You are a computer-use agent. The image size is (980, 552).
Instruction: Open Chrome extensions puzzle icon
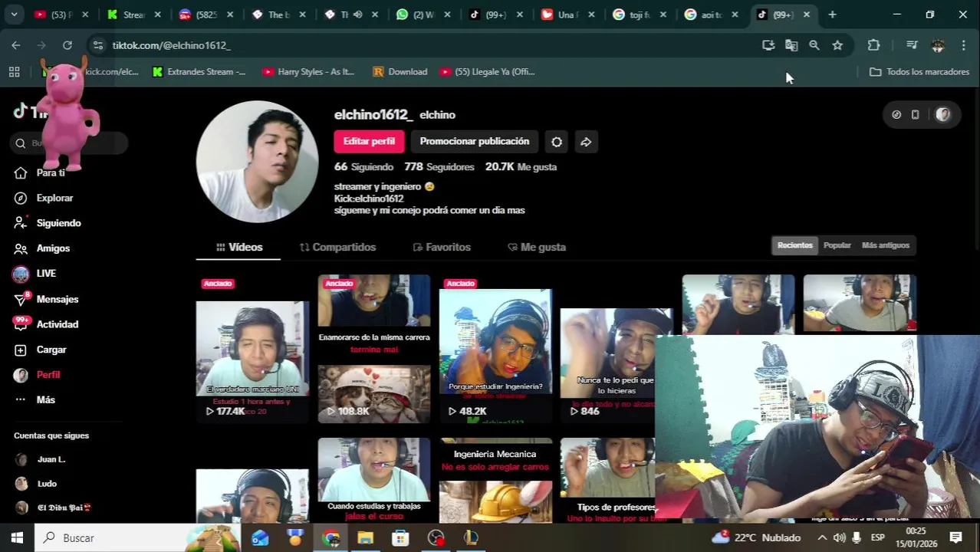click(873, 45)
